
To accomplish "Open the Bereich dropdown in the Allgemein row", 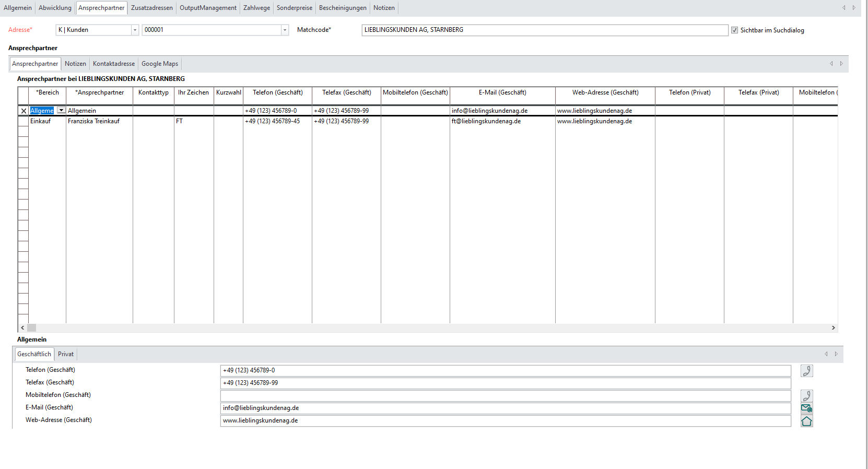I will (61, 111).
